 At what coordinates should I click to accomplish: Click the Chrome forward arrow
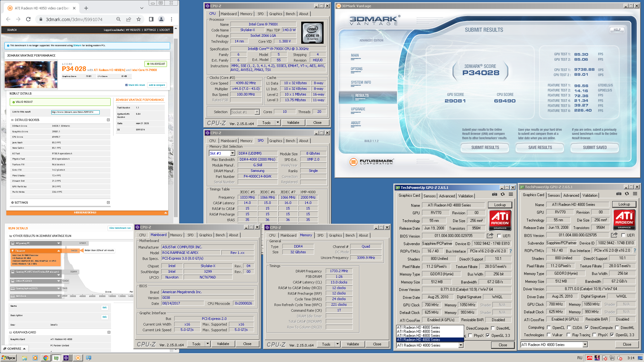coord(18,19)
